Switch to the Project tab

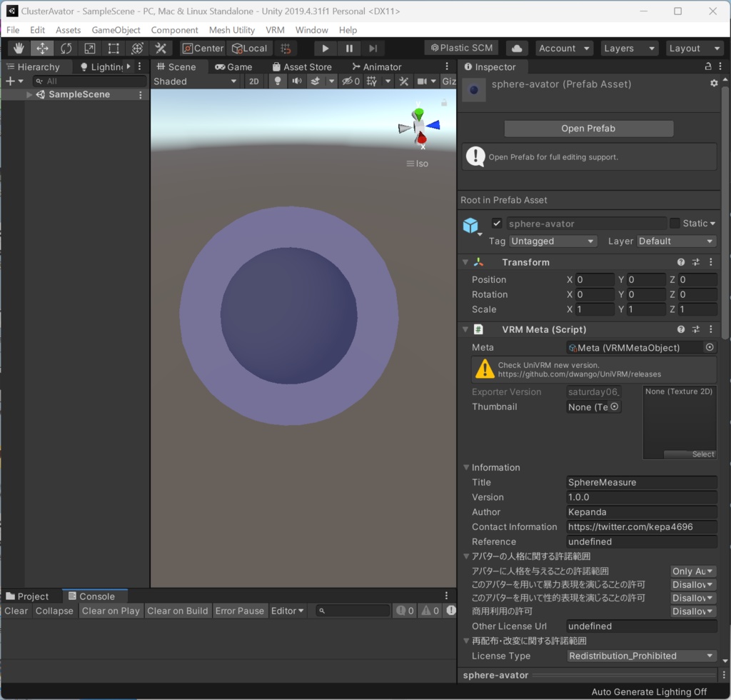27,596
